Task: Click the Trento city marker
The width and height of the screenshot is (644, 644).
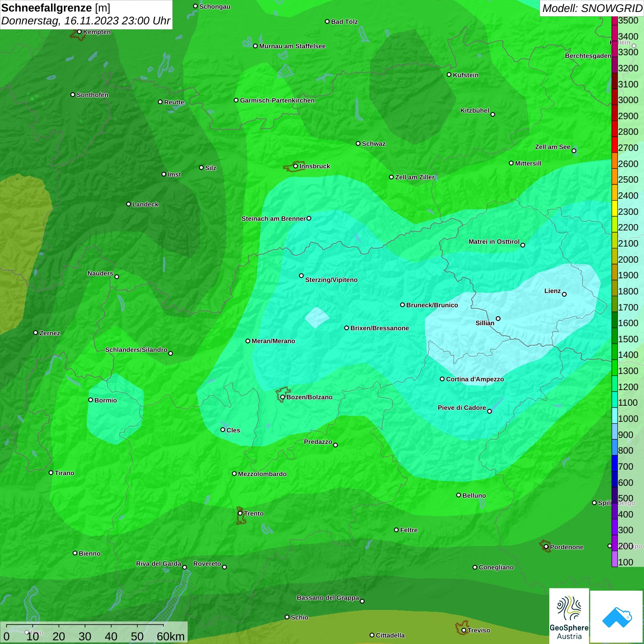Action: click(240, 513)
